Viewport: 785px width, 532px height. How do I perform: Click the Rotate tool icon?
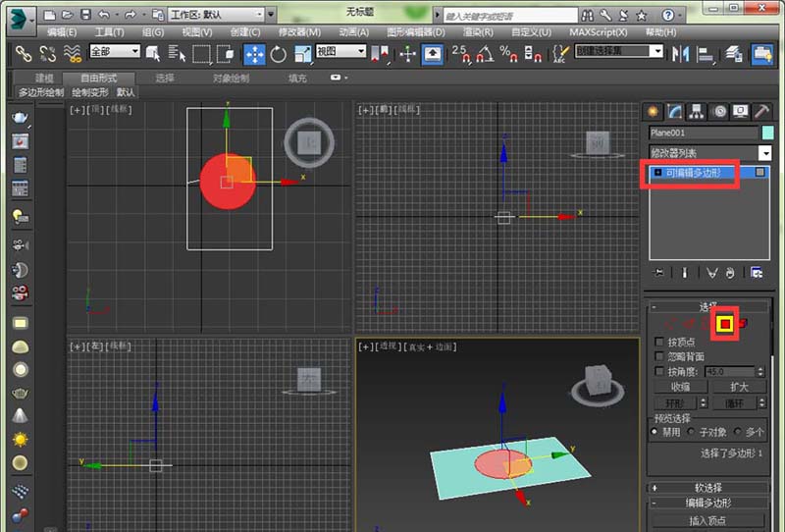tap(278, 53)
